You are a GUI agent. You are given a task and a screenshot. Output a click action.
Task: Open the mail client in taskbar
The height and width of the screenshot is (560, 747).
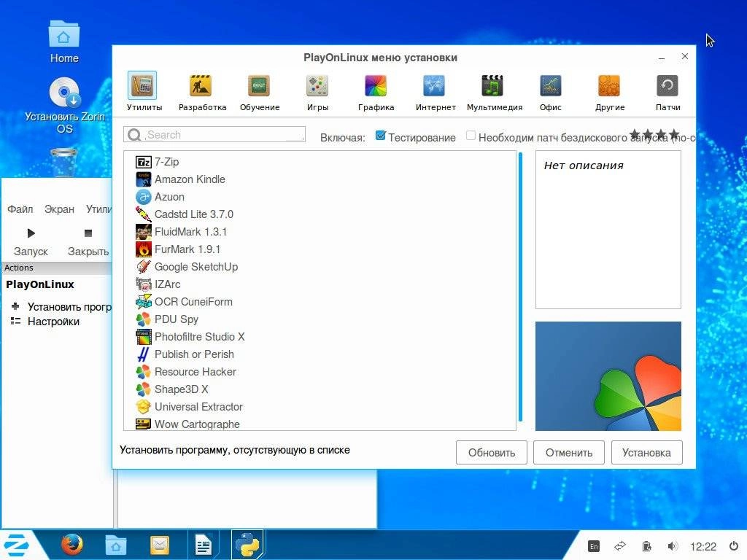pyautogui.click(x=160, y=545)
